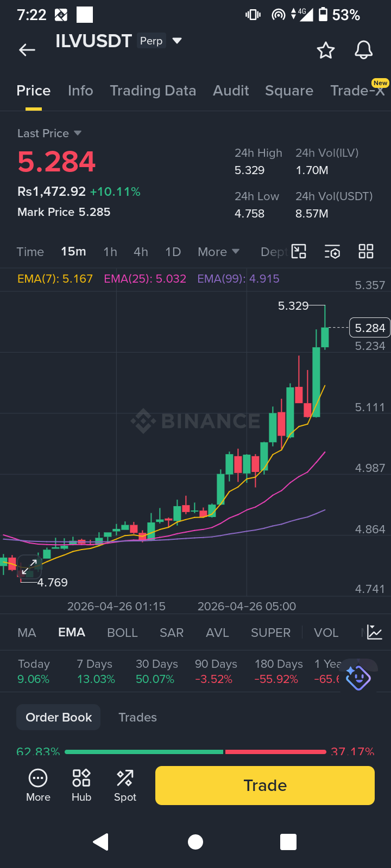Enable the BOLL indicator
The image size is (391, 868).
click(122, 633)
